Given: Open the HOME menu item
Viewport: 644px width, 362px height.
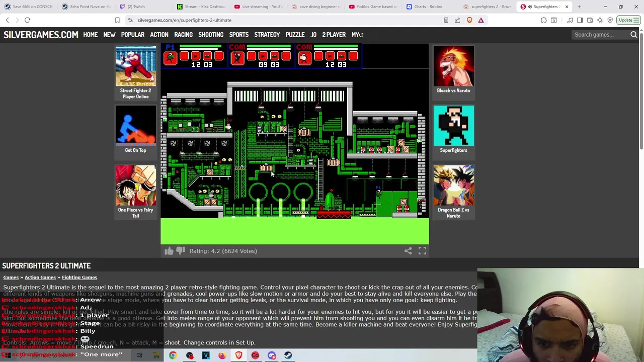Looking at the screenshot, I should [x=91, y=35].
